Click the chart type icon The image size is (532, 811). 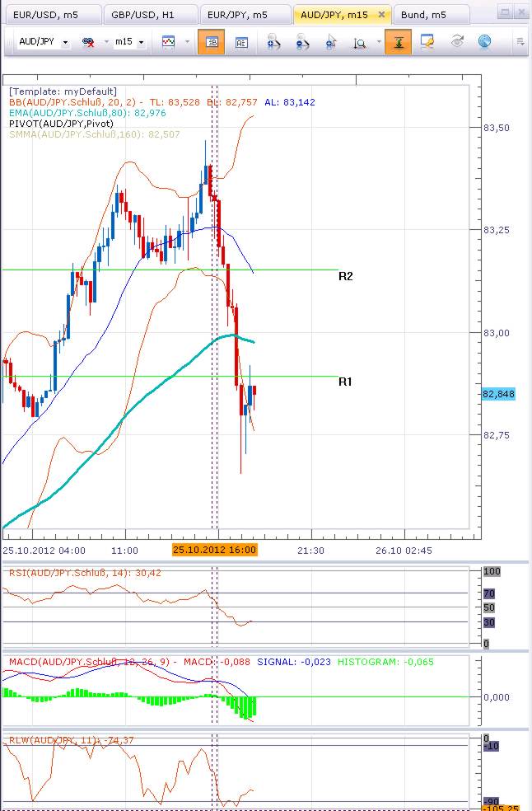pos(168,42)
